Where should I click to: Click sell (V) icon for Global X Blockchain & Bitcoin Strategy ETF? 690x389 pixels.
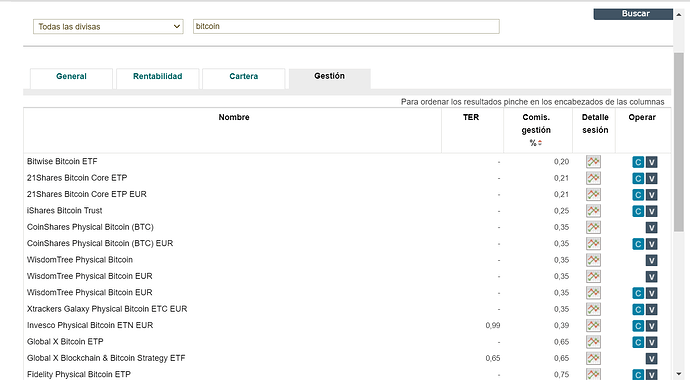651,359
